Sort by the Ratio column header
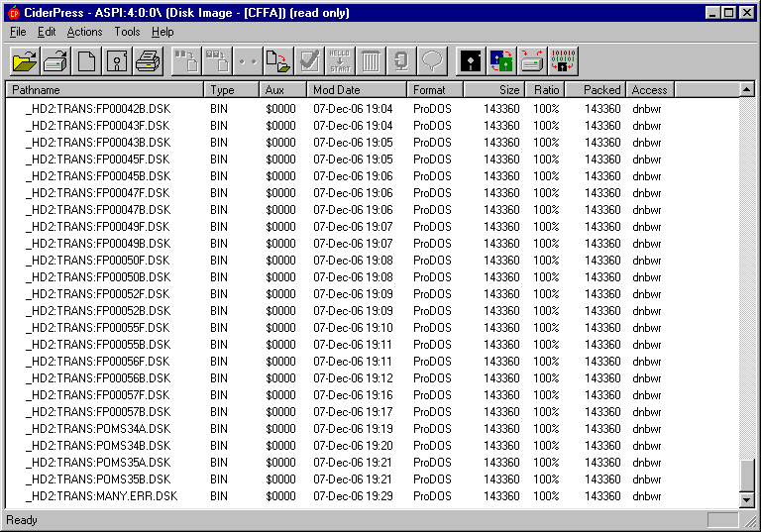This screenshot has width=761, height=532. click(x=545, y=90)
